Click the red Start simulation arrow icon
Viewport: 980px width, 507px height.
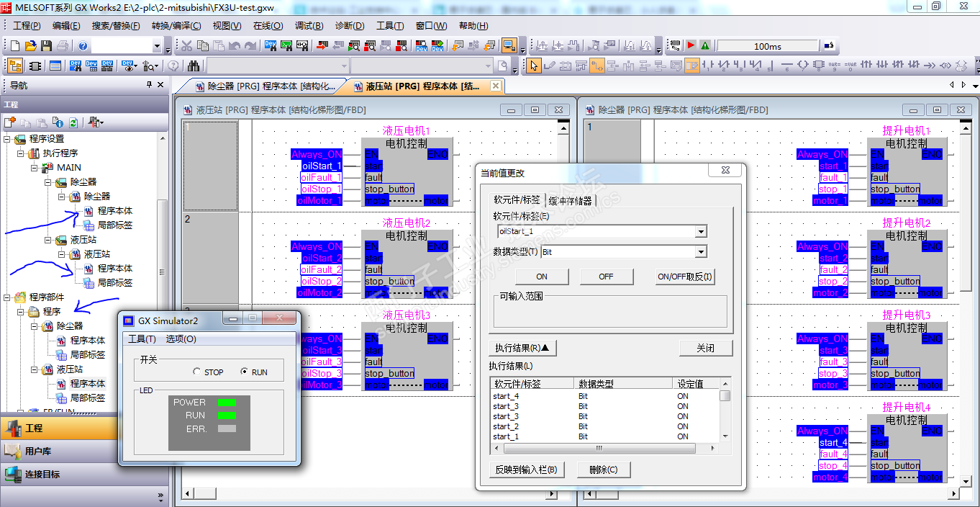click(x=691, y=46)
